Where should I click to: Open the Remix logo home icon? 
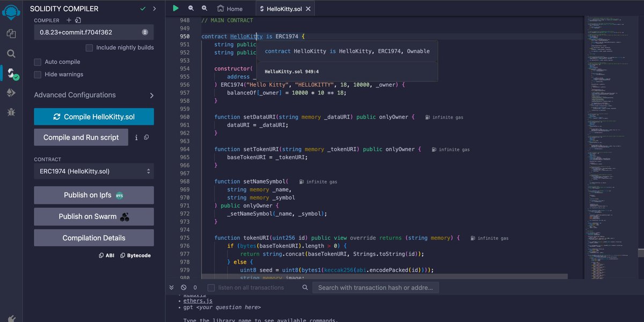coord(11,11)
